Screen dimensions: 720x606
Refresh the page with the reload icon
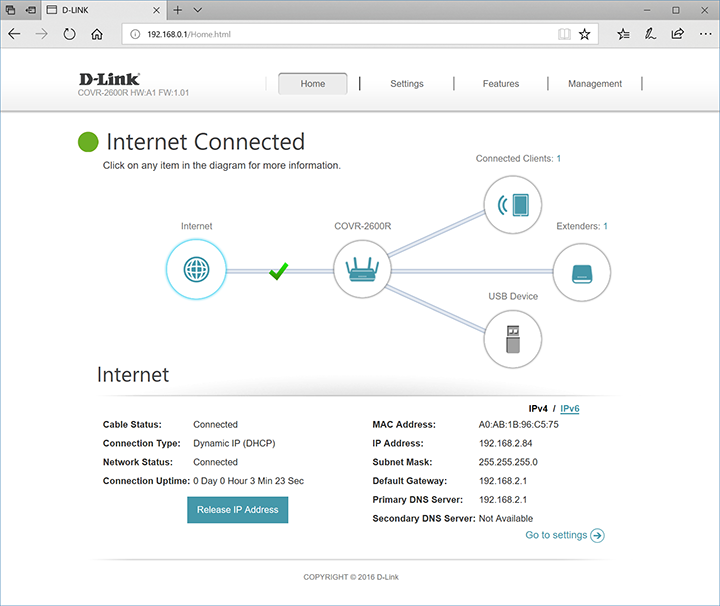(69, 33)
